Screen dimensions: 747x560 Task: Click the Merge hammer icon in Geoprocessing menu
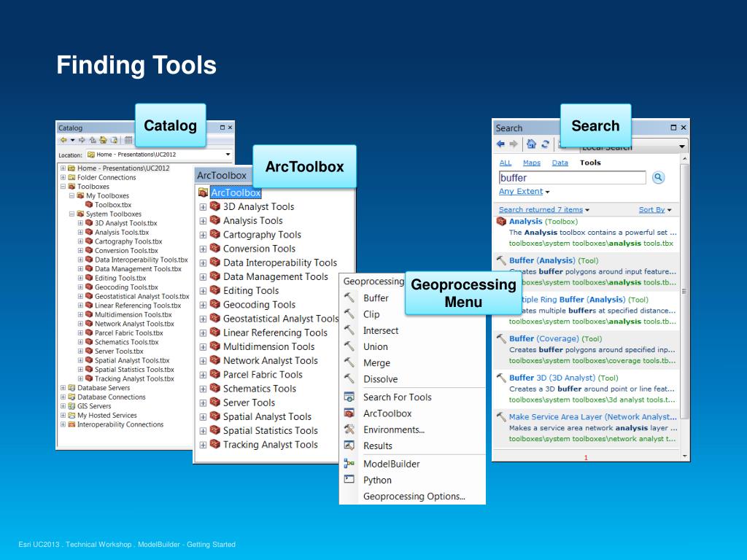point(349,362)
